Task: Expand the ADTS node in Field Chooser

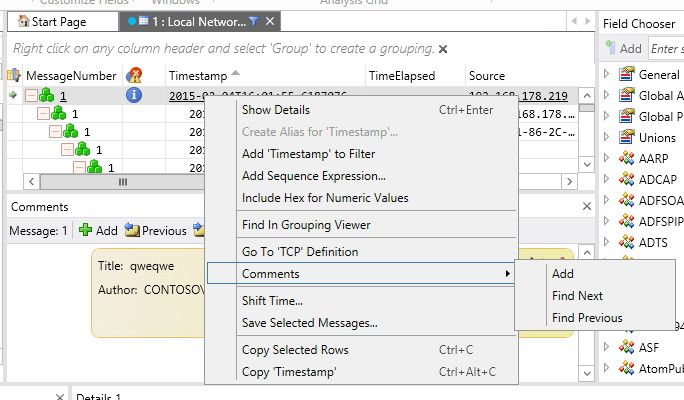Action: pos(606,242)
